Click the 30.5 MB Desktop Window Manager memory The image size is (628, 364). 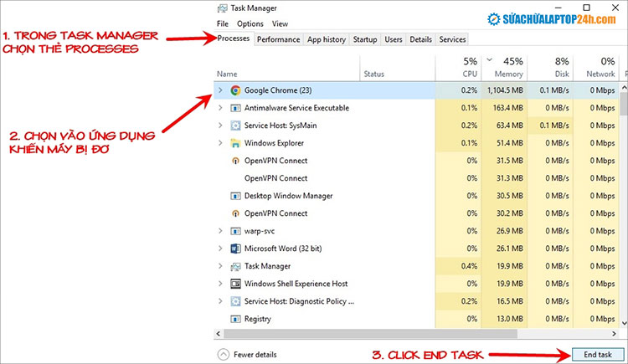tap(510, 196)
